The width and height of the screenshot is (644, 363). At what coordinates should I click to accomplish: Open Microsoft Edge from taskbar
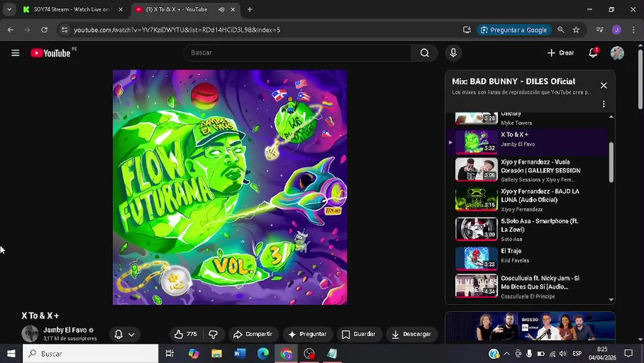point(263,354)
